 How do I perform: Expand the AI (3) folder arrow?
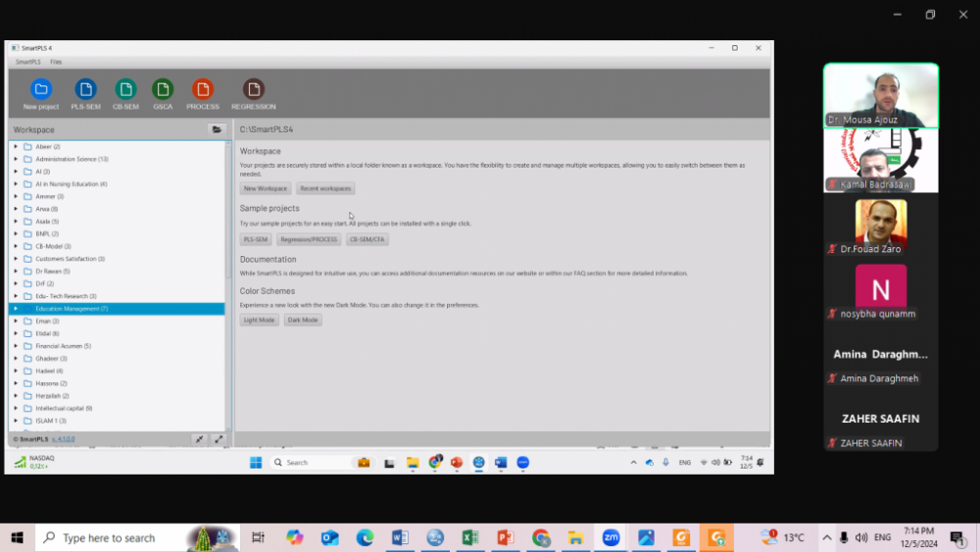tap(16, 172)
